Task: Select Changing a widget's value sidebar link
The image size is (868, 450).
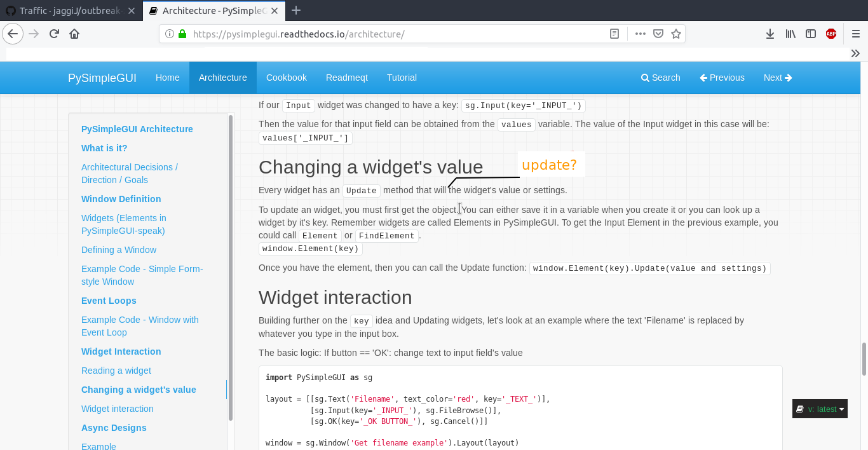Action: pyautogui.click(x=139, y=390)
